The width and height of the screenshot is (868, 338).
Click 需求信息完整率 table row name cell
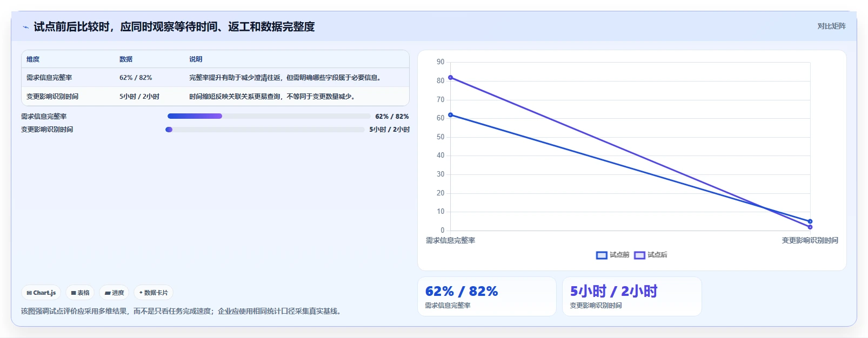point(49,78)
